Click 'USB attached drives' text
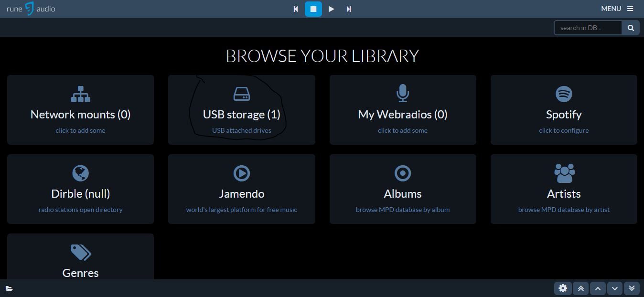 242,130
